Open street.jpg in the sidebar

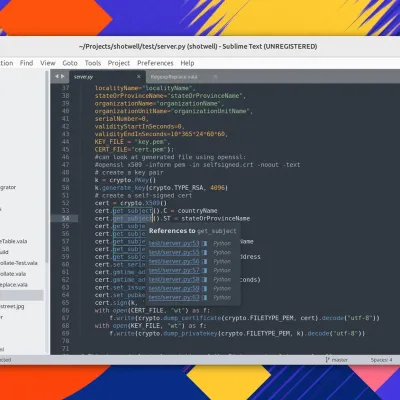[x=12, y=306]
